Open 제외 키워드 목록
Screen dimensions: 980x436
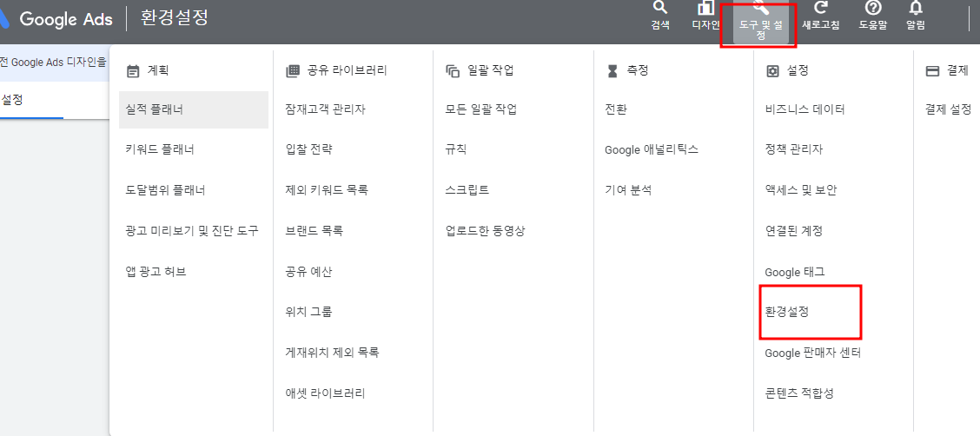[x=327, y=190]
